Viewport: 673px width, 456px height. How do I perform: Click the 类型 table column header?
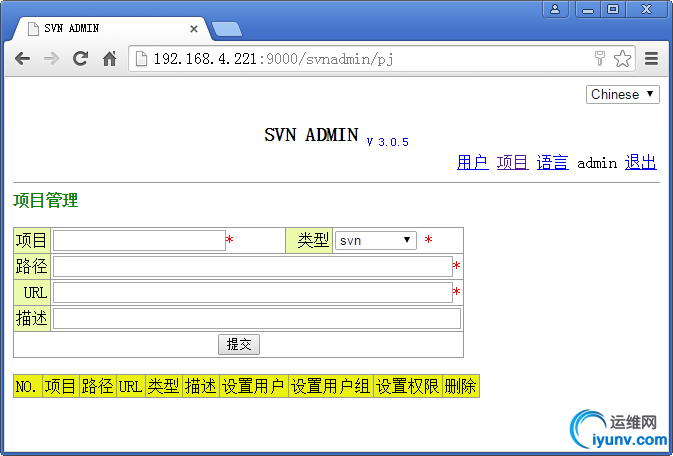(x=164, y=386)
